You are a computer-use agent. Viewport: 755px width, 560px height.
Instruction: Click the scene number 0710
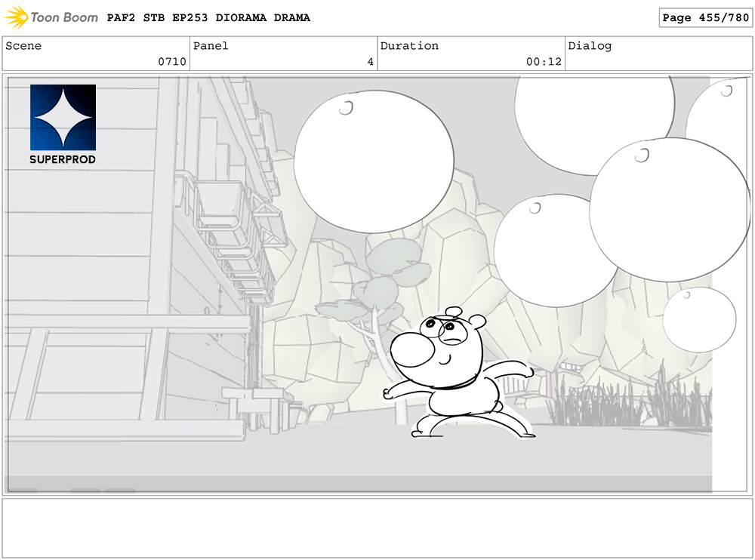(x=172, y=62)
